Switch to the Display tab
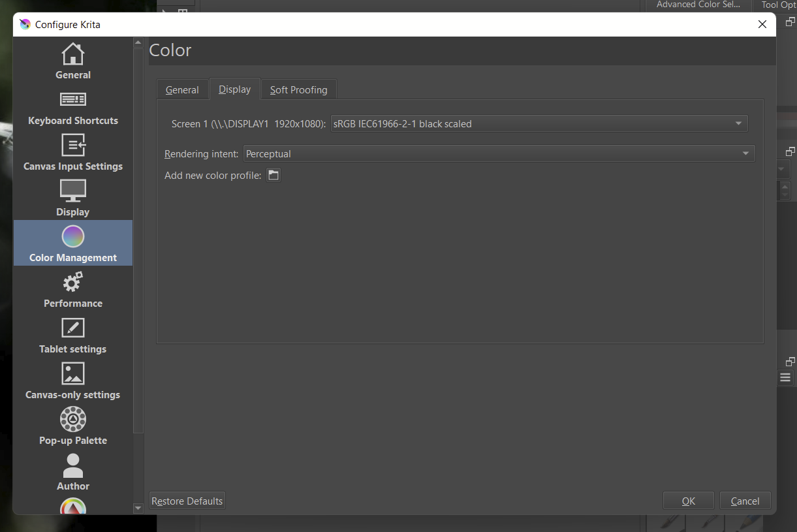797x532 pixels. (234, 89)
